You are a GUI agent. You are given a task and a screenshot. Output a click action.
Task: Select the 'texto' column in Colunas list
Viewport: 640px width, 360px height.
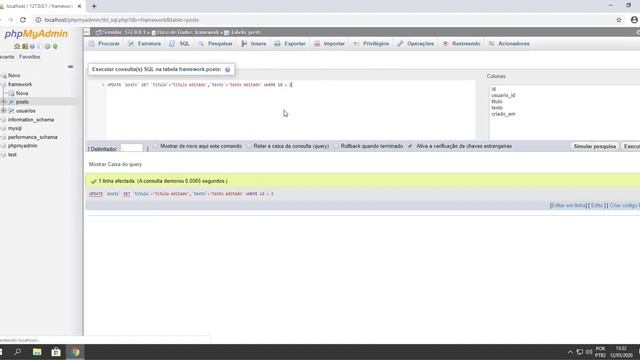(497, 108)
